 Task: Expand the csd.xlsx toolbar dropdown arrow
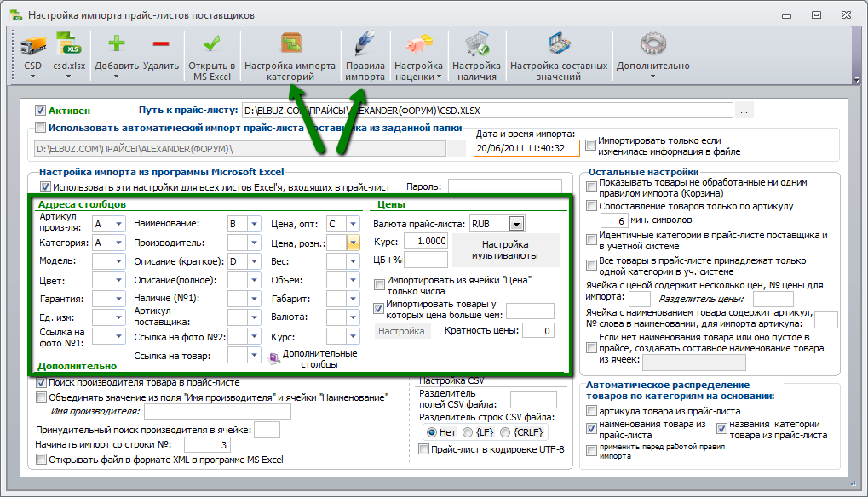click(x=69, y=77)
